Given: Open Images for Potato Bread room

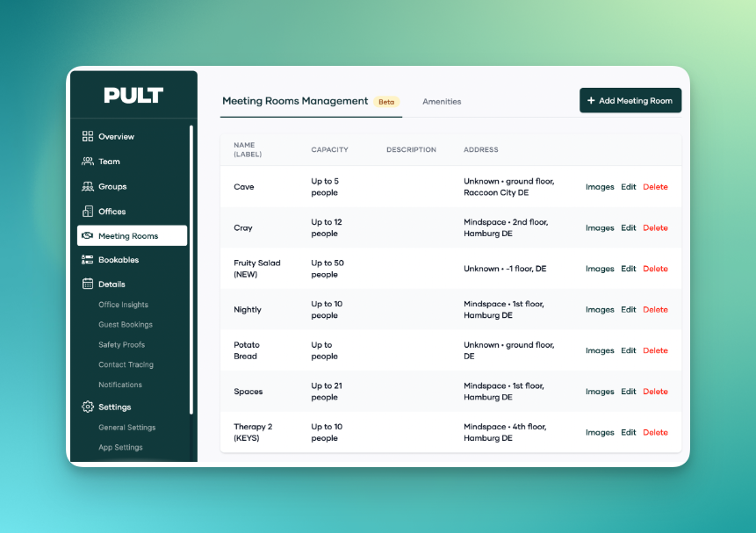Looking at the screenshot, I should click(600, 350).
